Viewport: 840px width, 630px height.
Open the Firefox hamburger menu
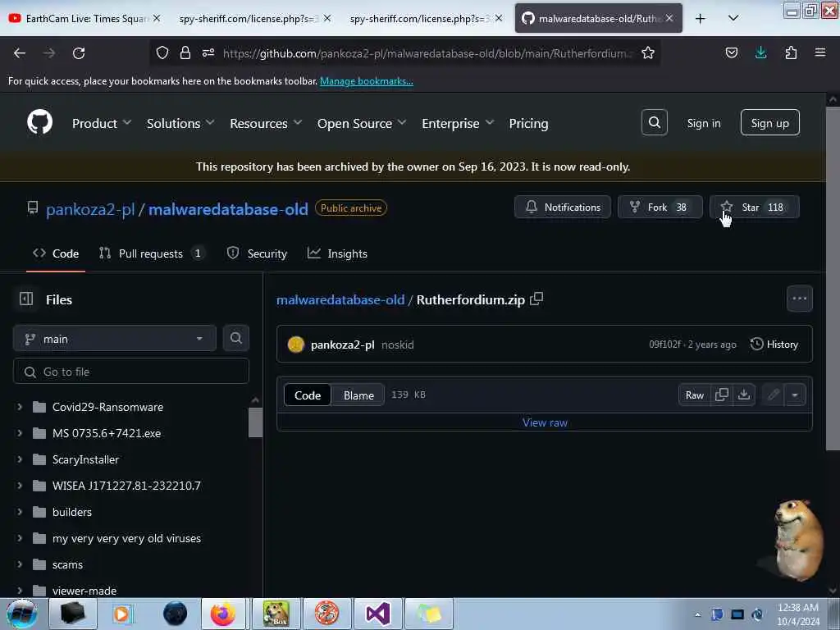coord(819,52)
